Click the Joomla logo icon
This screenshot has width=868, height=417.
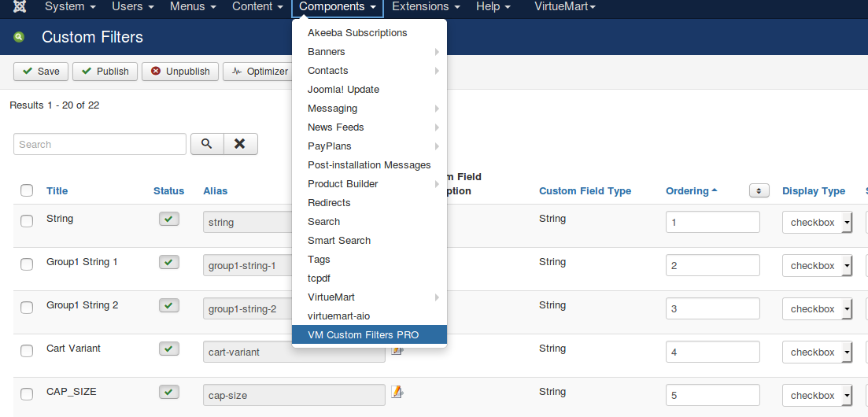click(x=20, y=6)
